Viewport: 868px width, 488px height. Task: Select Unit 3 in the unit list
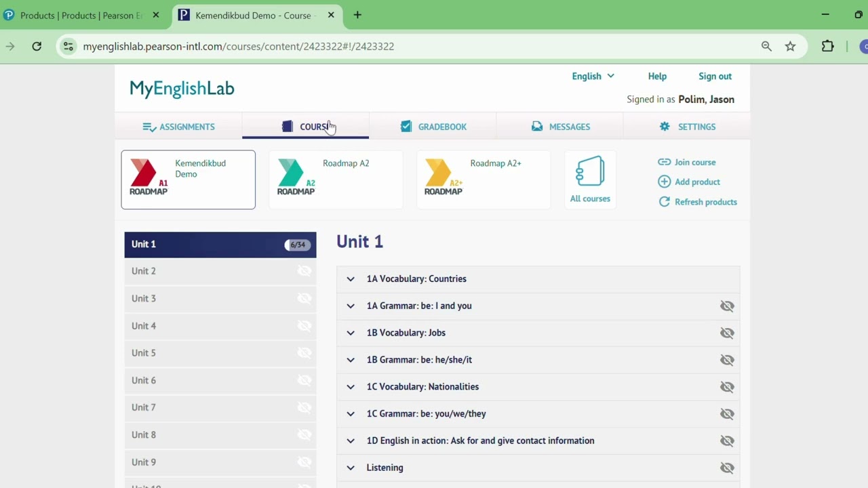pyautogui.click(x=220, y=298)
